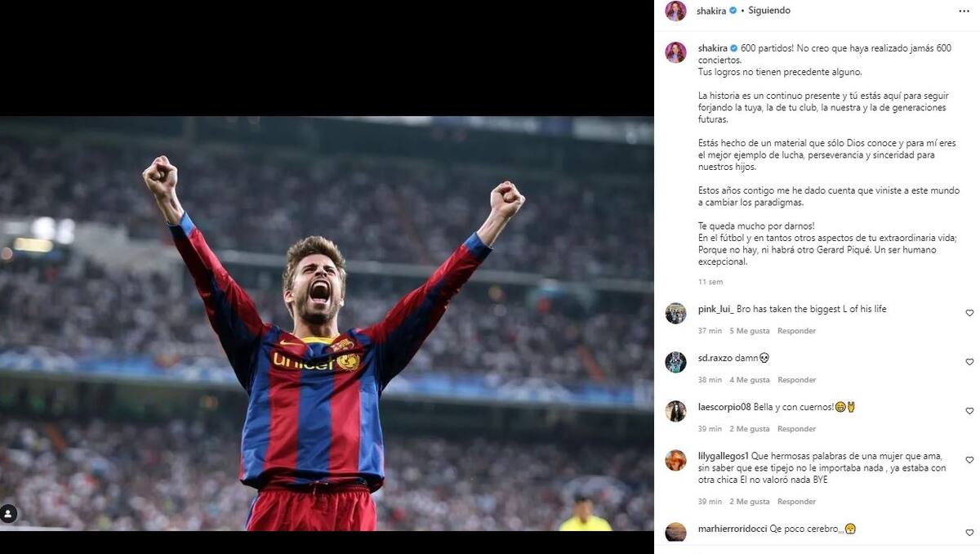Open marhierroridocci username link
Viewport: 980px width, 554px height.
coord(733,529)
